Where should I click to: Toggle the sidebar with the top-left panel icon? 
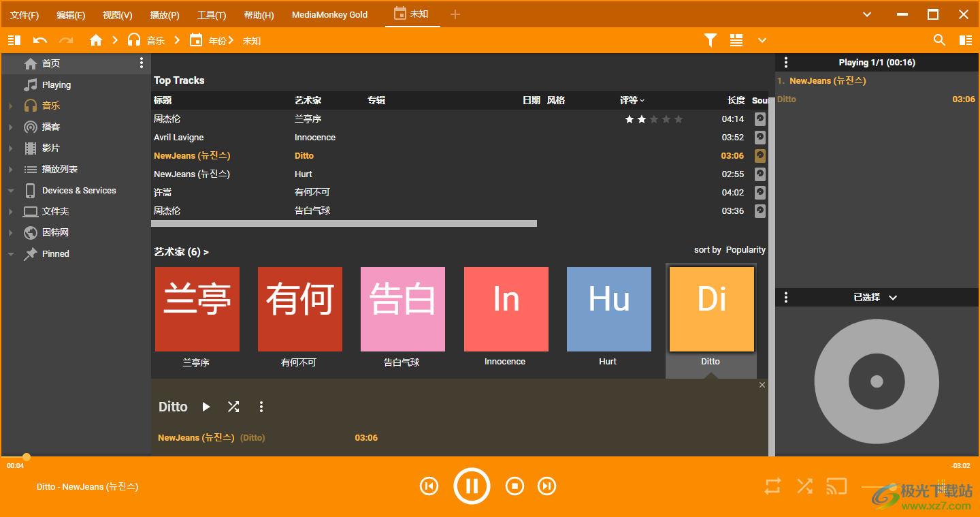click(x=14, y=40)
